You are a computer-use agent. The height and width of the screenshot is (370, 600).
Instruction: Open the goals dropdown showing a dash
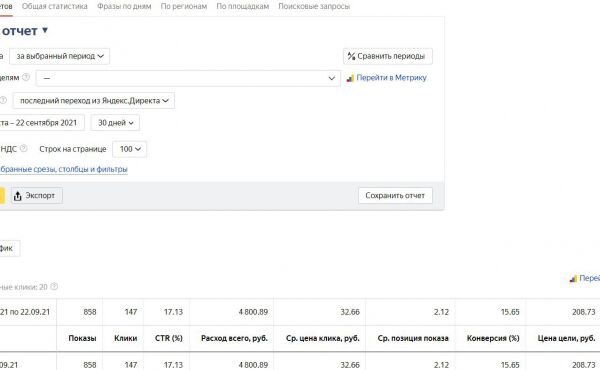[x=188, y=78]
